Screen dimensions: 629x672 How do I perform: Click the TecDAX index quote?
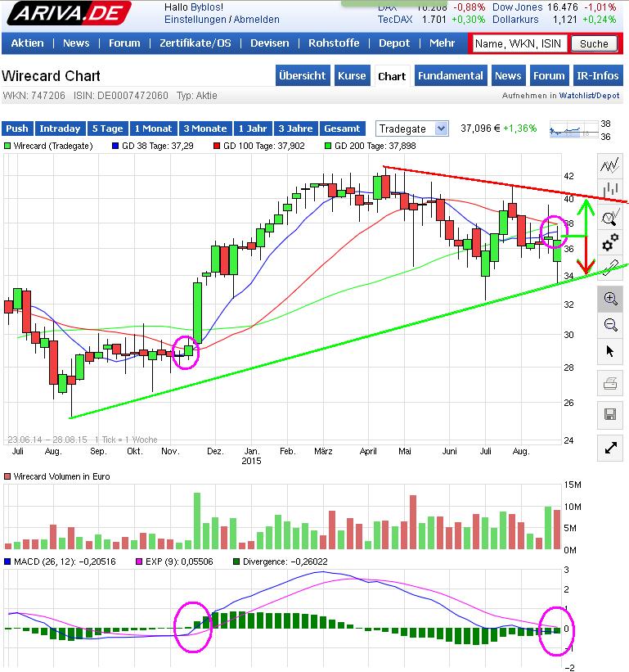click(431, 20)
